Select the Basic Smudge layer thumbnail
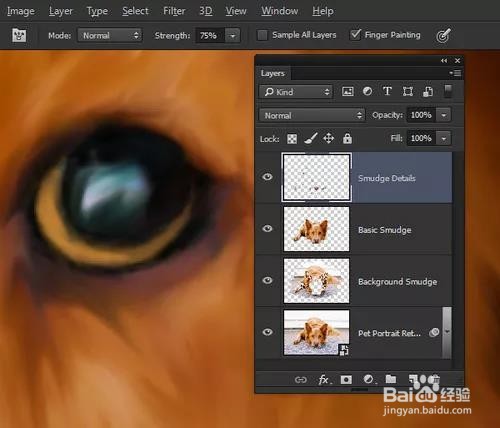500x428 pixels. 316,229
